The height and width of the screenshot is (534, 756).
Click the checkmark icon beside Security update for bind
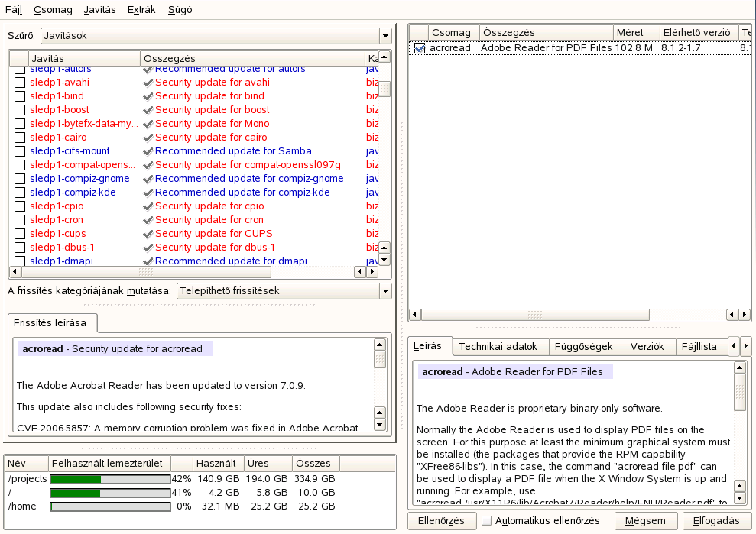tap(148, 96)
